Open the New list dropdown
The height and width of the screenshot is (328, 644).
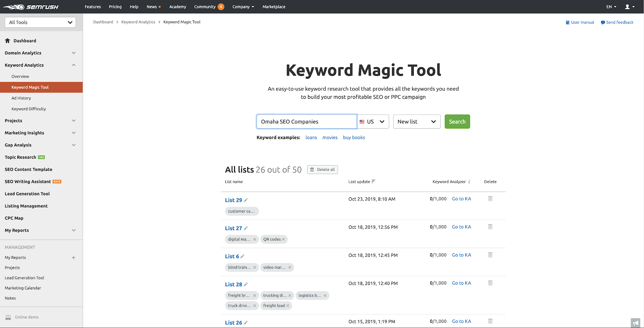(x=417, y=122)
